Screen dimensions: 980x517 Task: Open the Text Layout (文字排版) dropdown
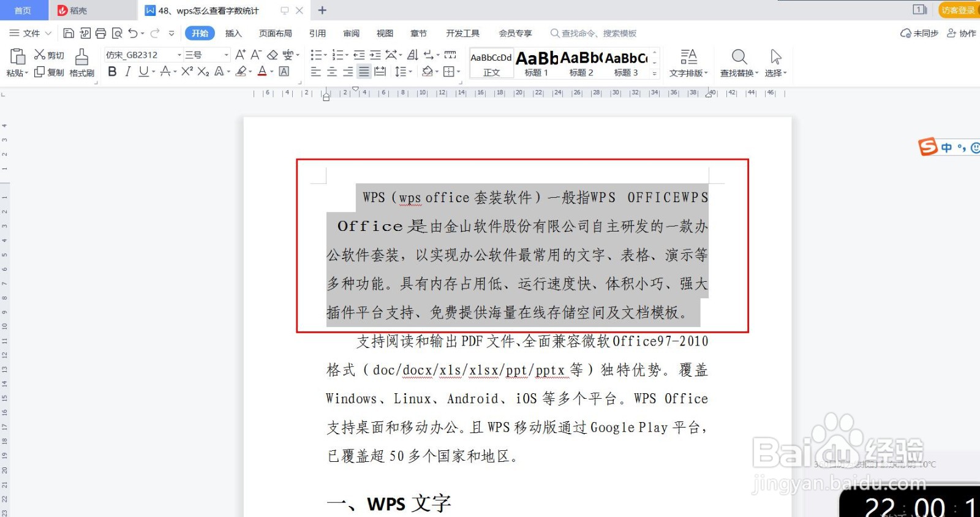[688, 63]
